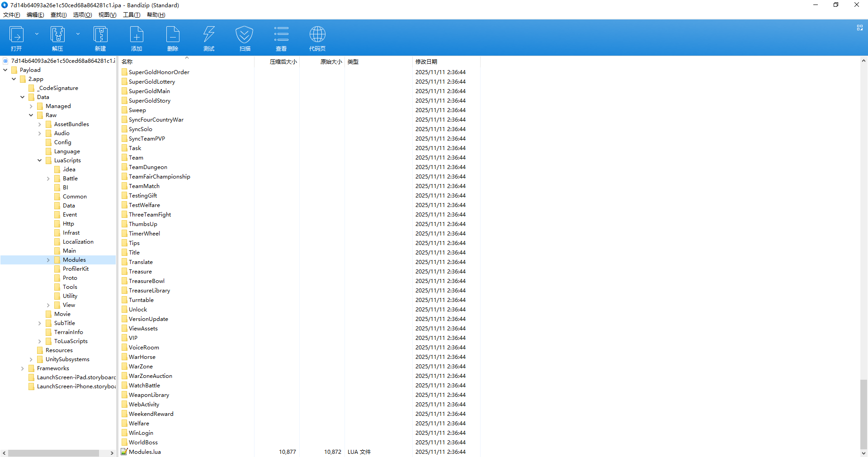This screenshot has height=457, width=868.
Task: Collapse the LuaScripts tree node
Action: pyautogui.click(x=40, y=160)
